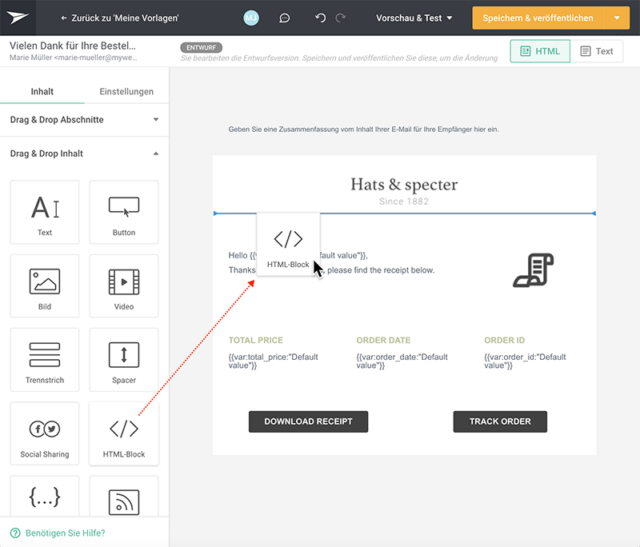This screenshot has height=547, width=640.
Task: Select the Text content block
Action: (44, 212)
